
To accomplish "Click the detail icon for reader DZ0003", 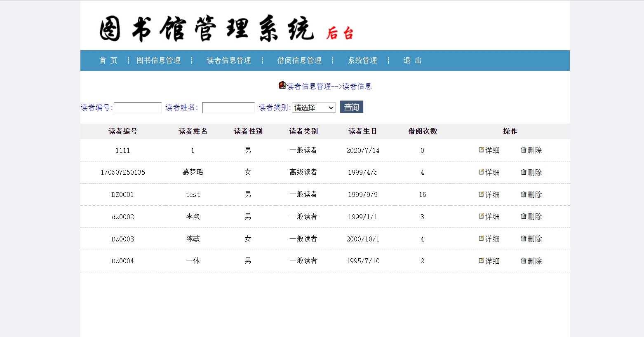I will point(481,239).
